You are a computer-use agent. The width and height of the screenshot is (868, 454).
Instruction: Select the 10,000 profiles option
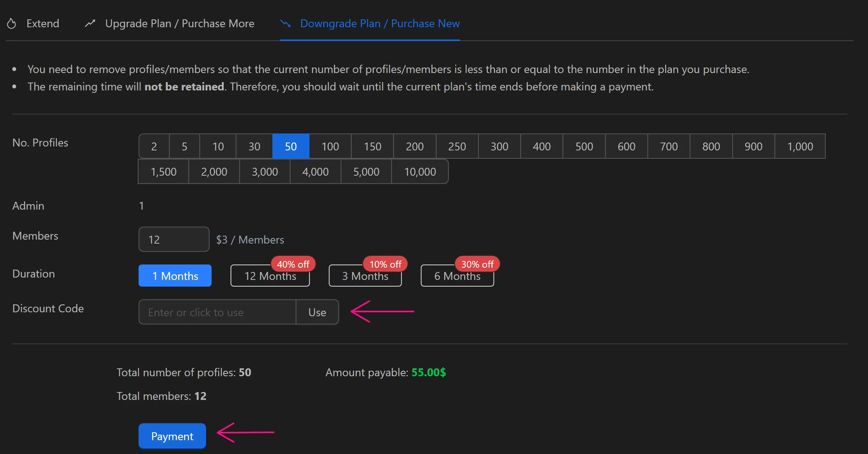(x=420, y=171)
